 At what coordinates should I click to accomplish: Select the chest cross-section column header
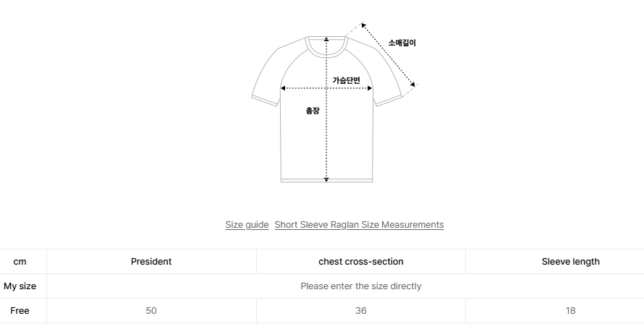point(361,261)
